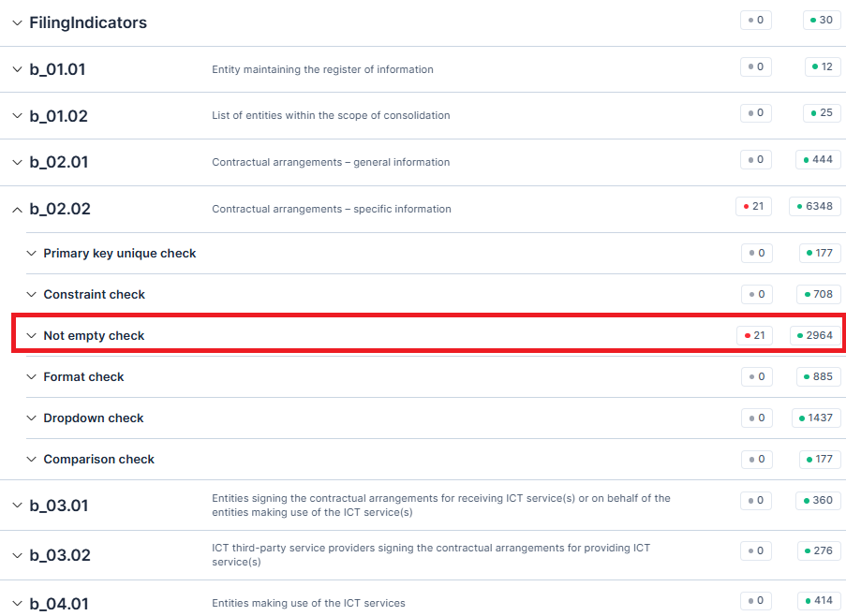Screen dimensions: 846x616
Task: Expand the b_03.02 section chevron
Action: (16, 555)
